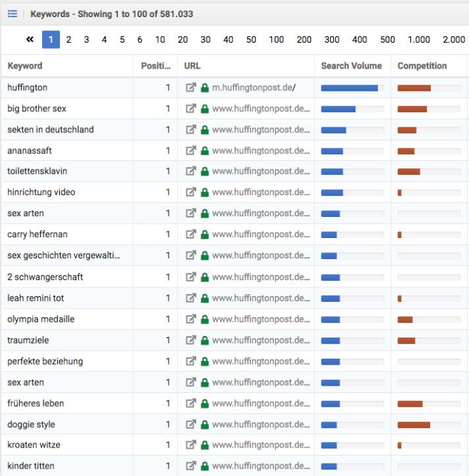Open external link icon for kroaten witze
The height and width of the screenshot is (476, 469).
(191, 446)
